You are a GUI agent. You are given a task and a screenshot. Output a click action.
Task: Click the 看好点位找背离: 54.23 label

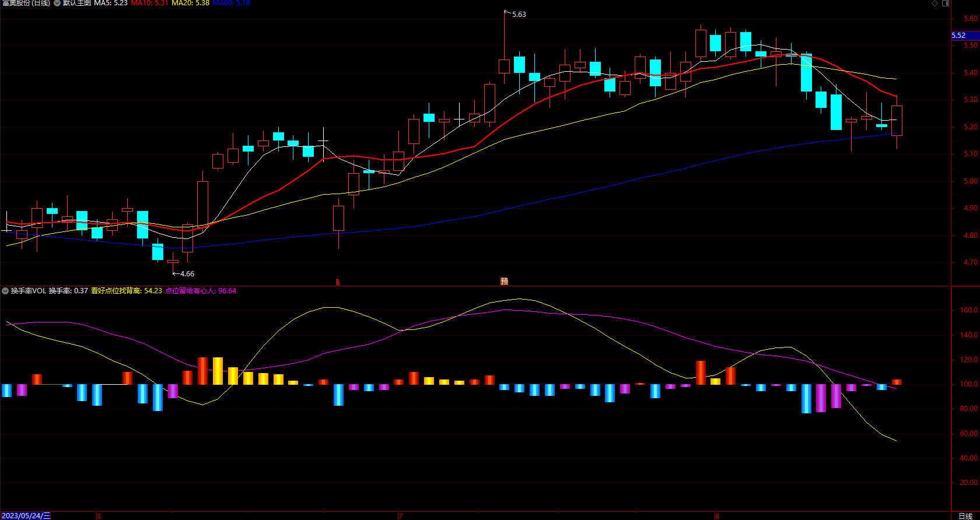(x=127, y=291)
